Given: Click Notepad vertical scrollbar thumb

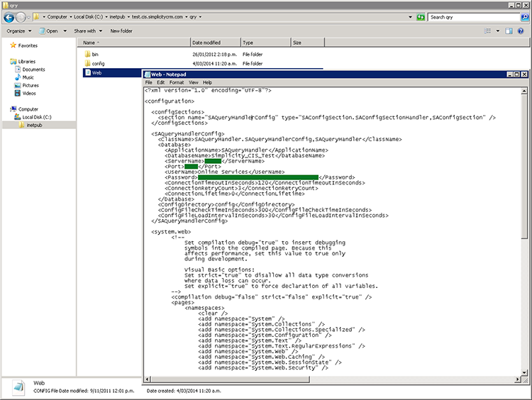Looking at the screenshot, I should [524, 166].
